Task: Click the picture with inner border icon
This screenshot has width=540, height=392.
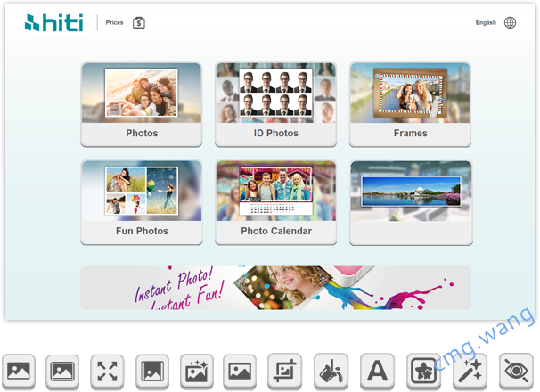Action: pyautogui.click(x=62, y=371)
